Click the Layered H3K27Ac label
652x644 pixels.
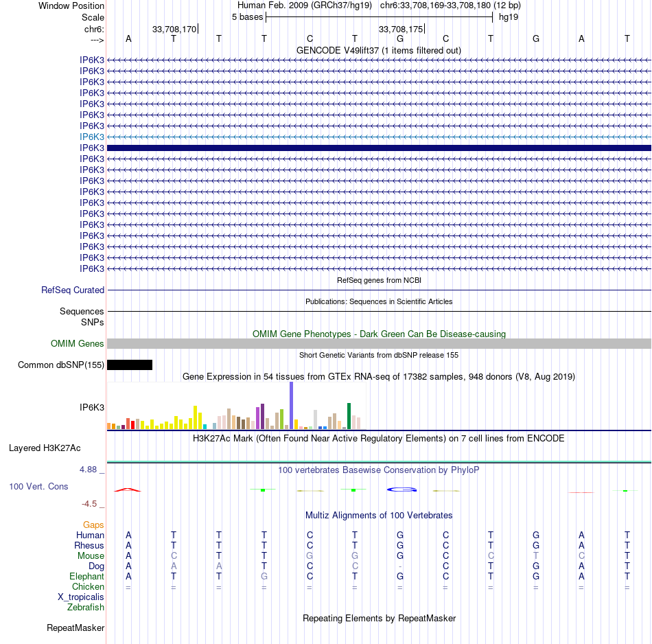pos(45,448)
